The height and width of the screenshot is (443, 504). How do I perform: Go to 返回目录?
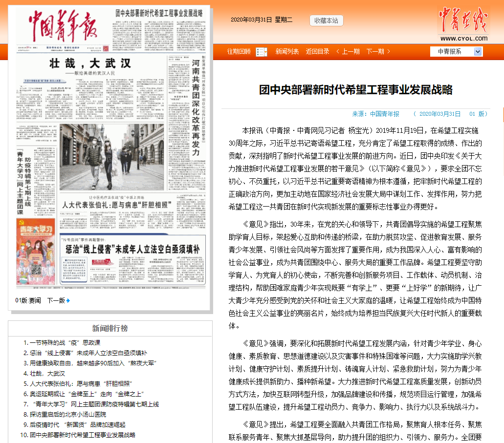pos(317,51)
